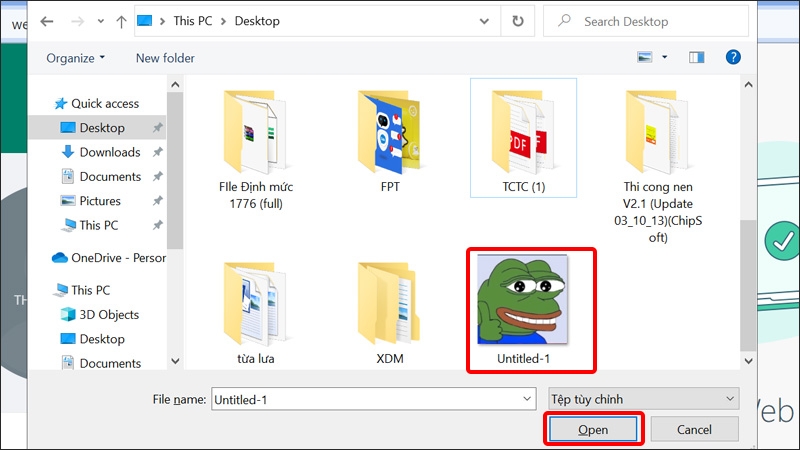Click the File name text field
800x450 pixels.
point(365,399)
